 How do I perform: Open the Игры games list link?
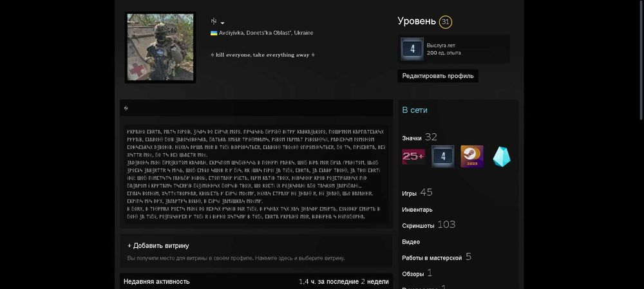pos(409,193)
